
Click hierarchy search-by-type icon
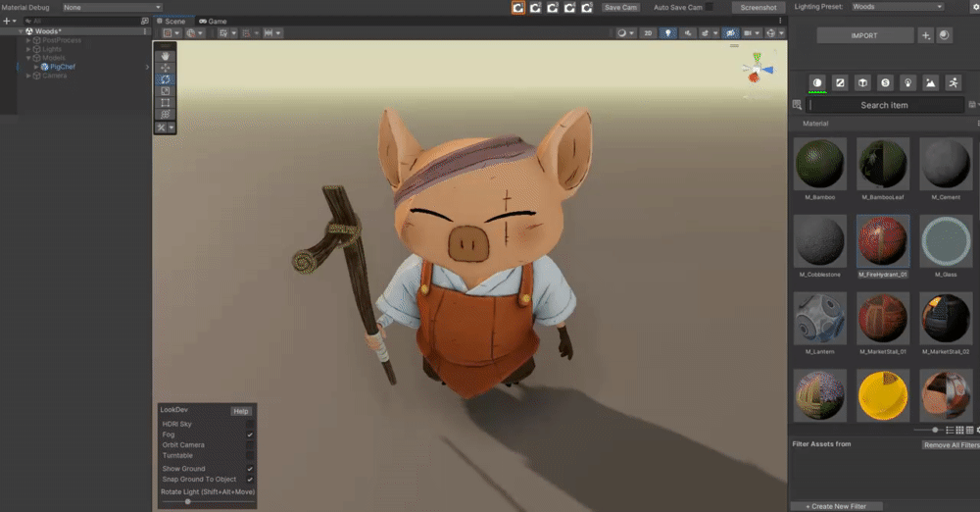tap(145, 21)
